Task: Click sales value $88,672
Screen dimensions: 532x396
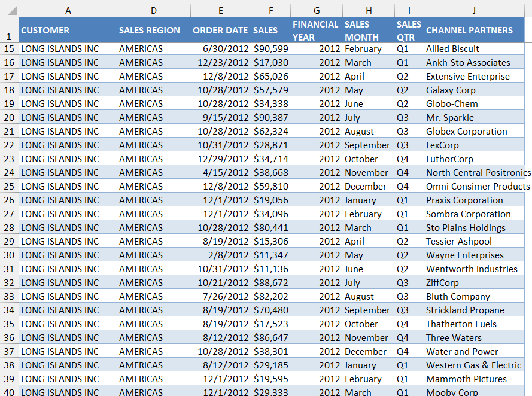Action: click(270, 283)
